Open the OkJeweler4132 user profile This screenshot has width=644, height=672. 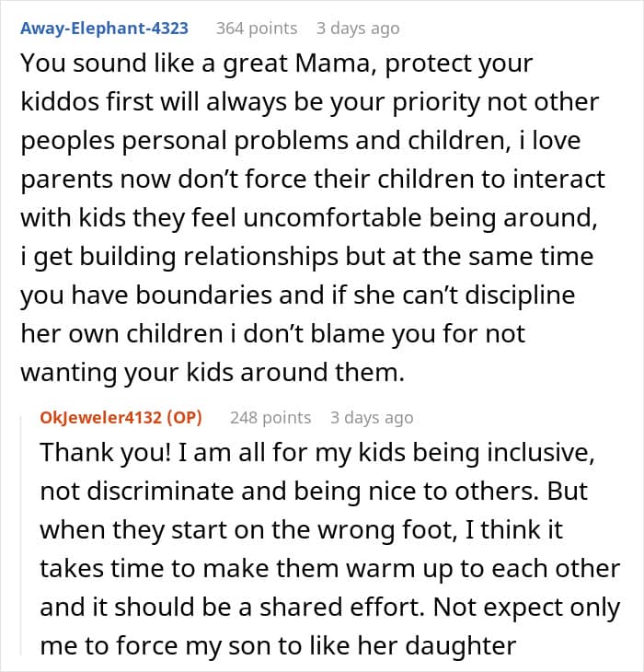tap(100, 417)
